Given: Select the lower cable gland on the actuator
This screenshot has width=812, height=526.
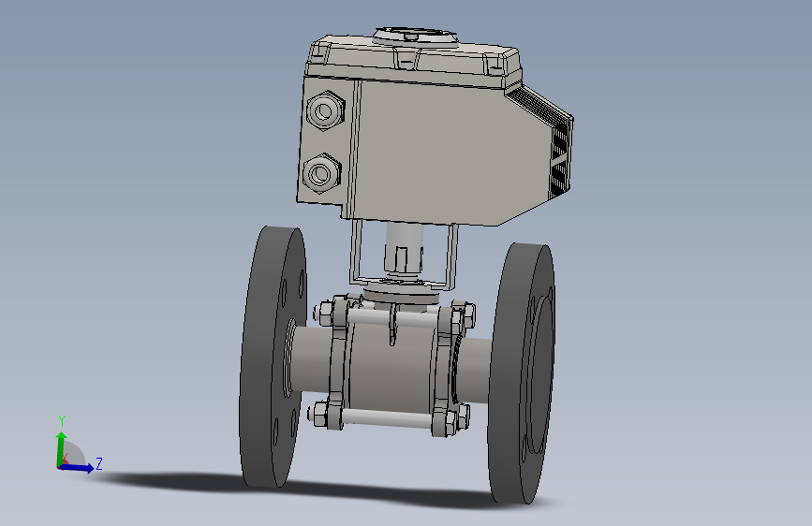Looking at the screenshot, I should [321, 173].
